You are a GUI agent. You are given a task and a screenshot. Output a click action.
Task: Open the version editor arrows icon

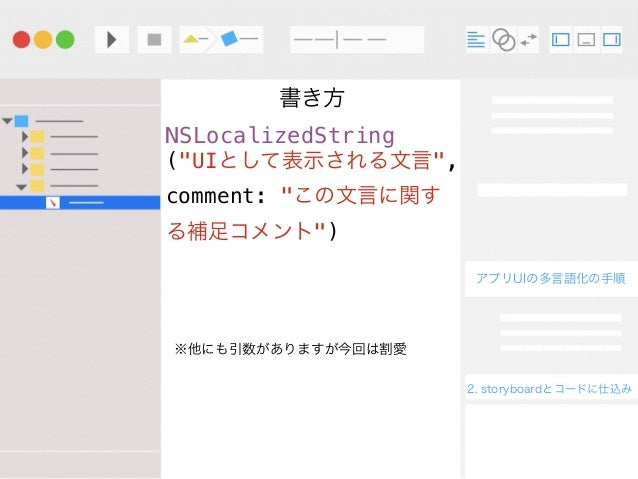pos(529,40)
